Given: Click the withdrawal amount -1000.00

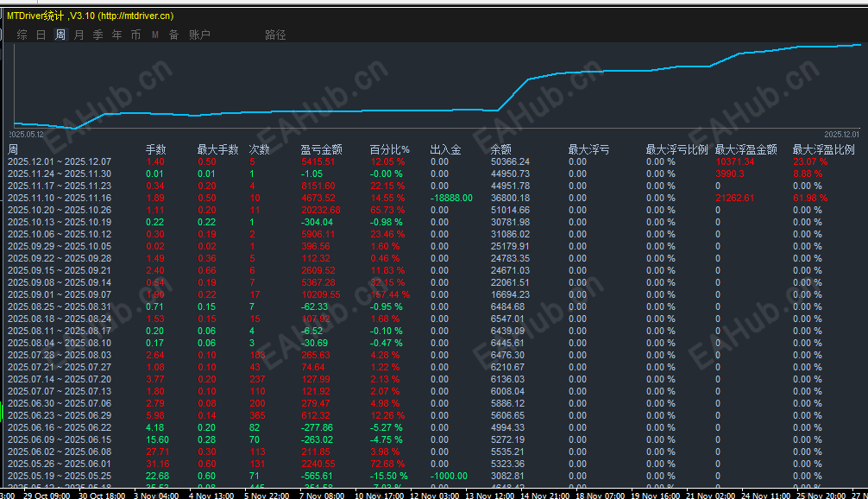Looking at the screenshot, I should pos(449,476).
